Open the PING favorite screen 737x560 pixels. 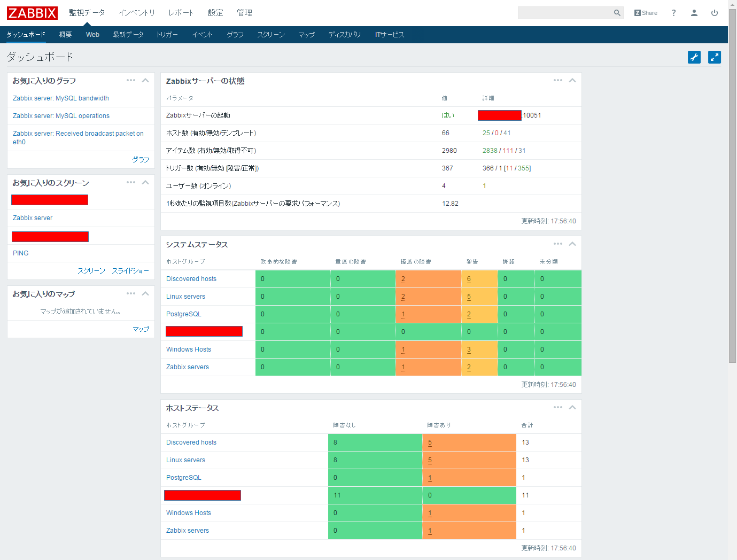tap(21, 253)
